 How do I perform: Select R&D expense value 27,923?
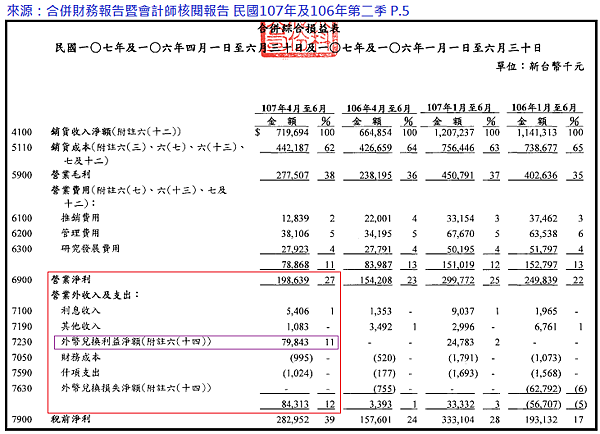pos(295,249)
